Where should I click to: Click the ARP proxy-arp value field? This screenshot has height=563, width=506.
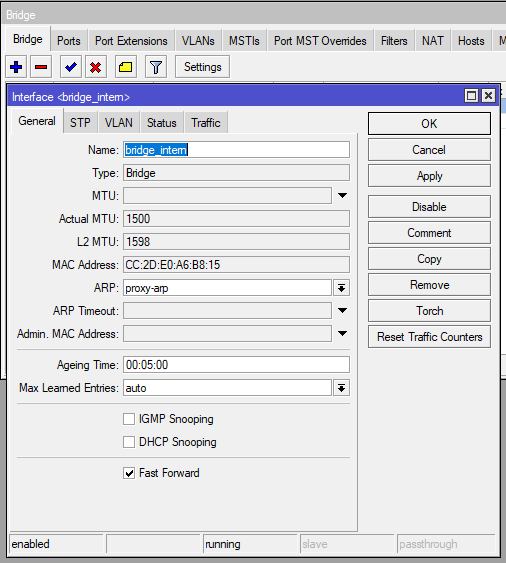tap(227, 288)
